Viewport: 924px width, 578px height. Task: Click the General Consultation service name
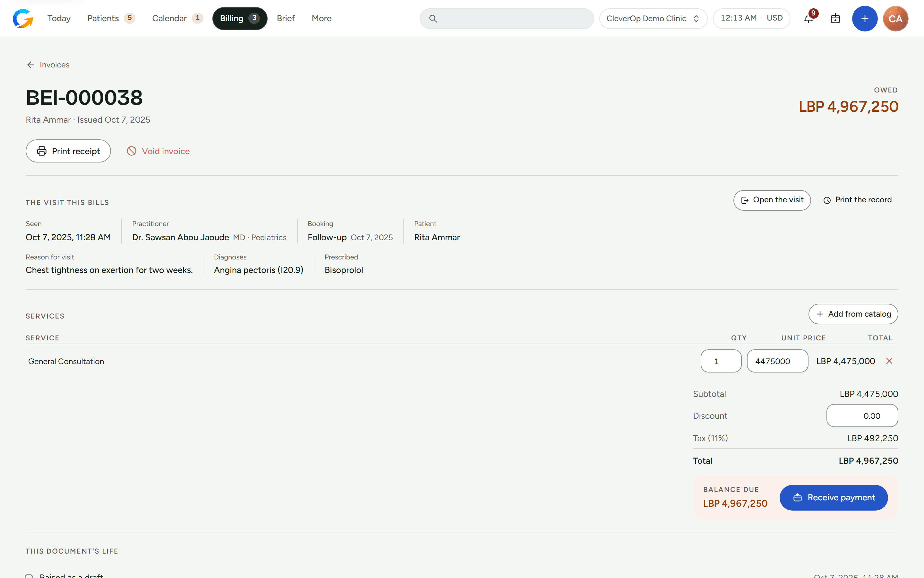pyautogui.click(x=66, y=361)
